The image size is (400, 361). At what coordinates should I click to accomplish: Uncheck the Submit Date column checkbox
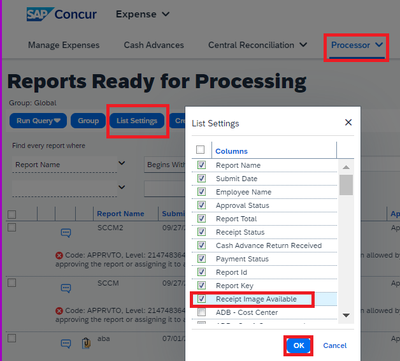click(x=201, y=178)
